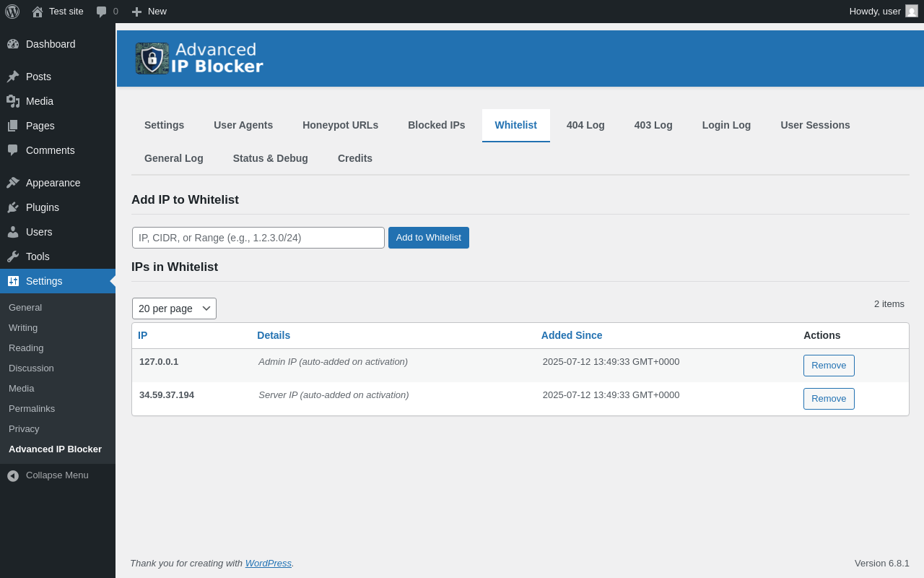Remove the 127.0.0.1 whitelist entry

click(829, 366)
